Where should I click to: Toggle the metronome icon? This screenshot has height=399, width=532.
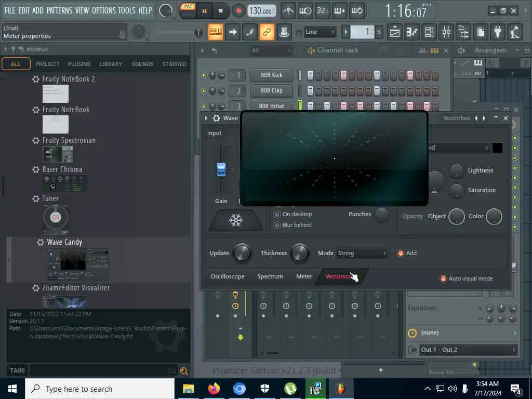pos(288,11)
